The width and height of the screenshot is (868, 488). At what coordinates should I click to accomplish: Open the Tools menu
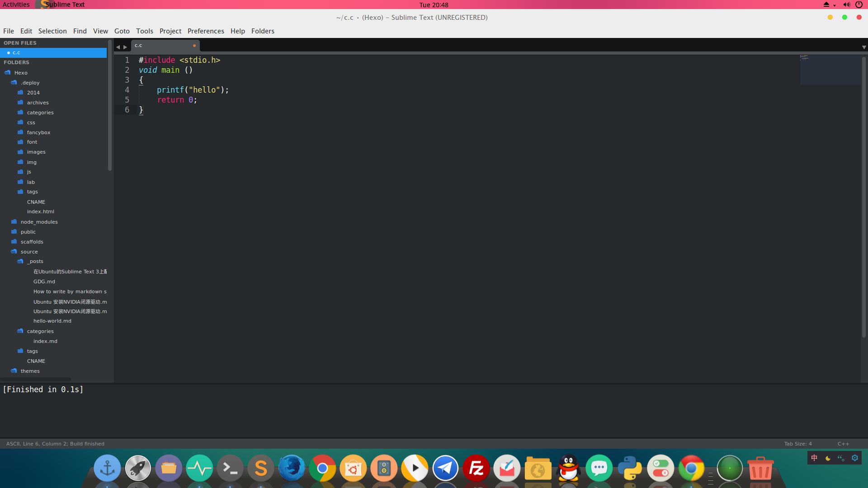pos(144,31)
